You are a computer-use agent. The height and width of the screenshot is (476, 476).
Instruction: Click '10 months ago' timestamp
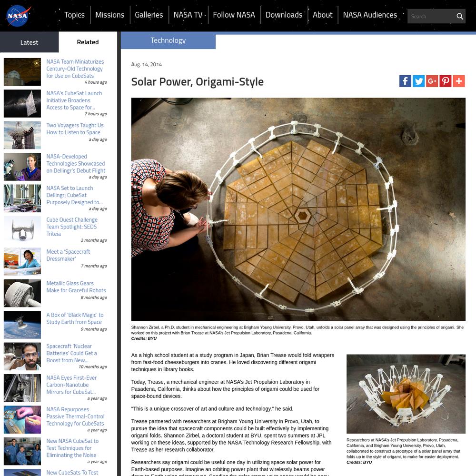93,367
